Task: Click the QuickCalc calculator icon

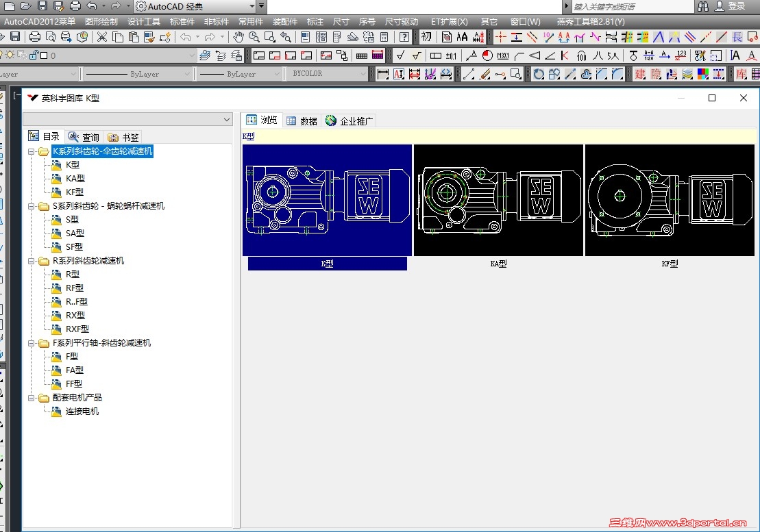Action: coord(384,37)
